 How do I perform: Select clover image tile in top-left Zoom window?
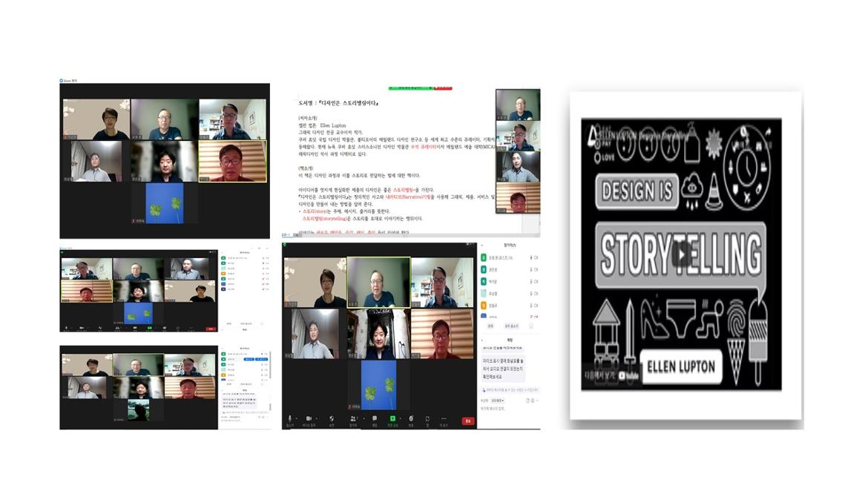165,204
